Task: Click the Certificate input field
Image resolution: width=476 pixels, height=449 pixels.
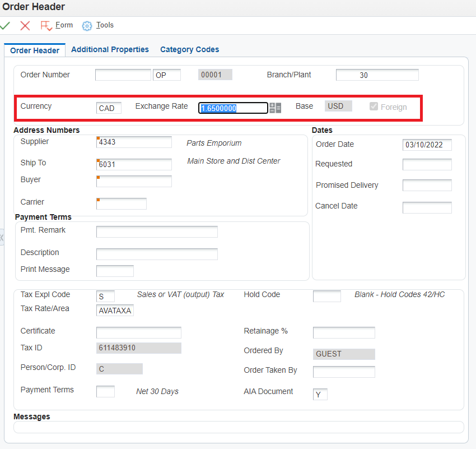Action: click(139, 332)
